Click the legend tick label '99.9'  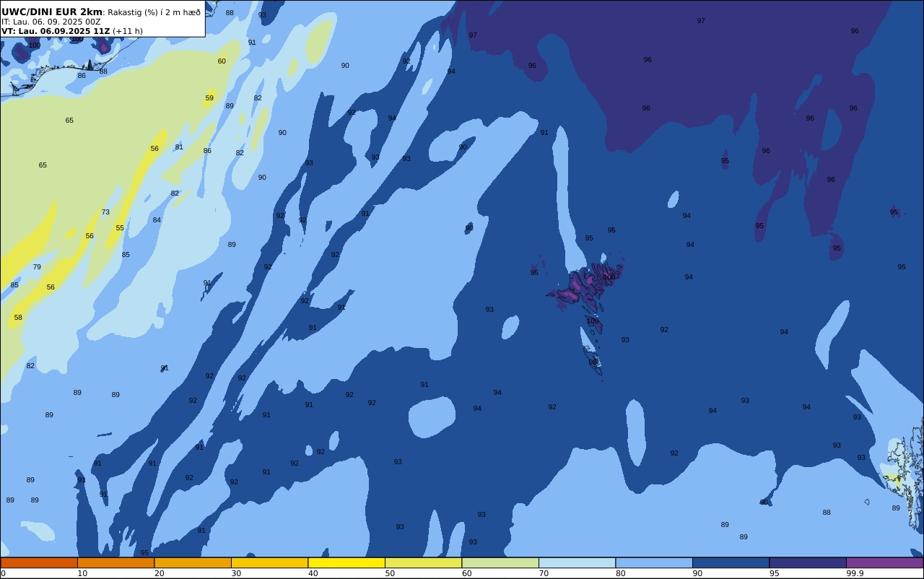(855, 573)
